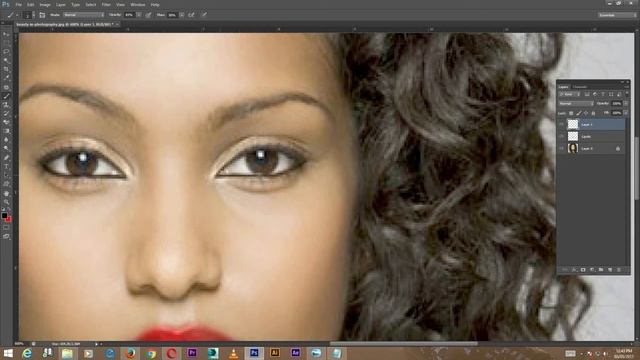Toggle the Brush panel button in options bar
640x360 pixels.
tap(42, 15)
